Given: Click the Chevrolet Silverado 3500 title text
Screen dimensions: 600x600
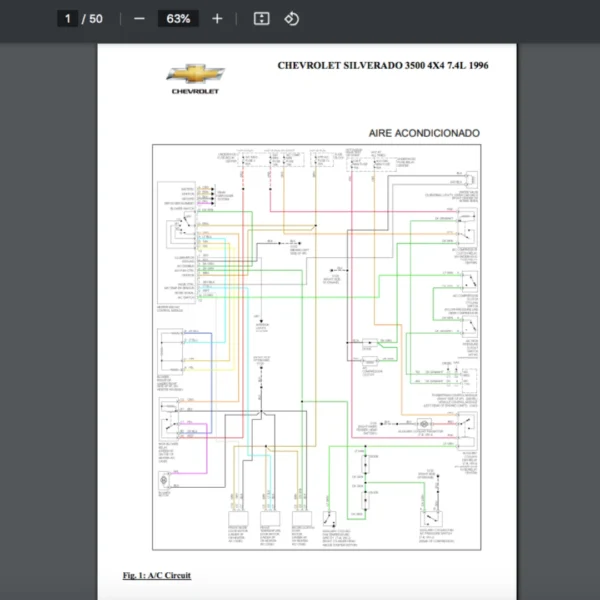Looking at the screenshot, I should (x=383, y=65).
